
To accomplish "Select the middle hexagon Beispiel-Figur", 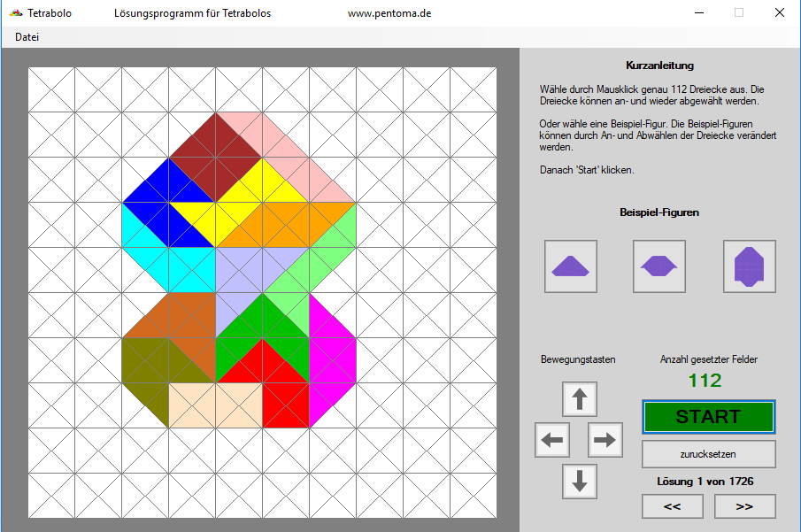I will pos(659,266).
